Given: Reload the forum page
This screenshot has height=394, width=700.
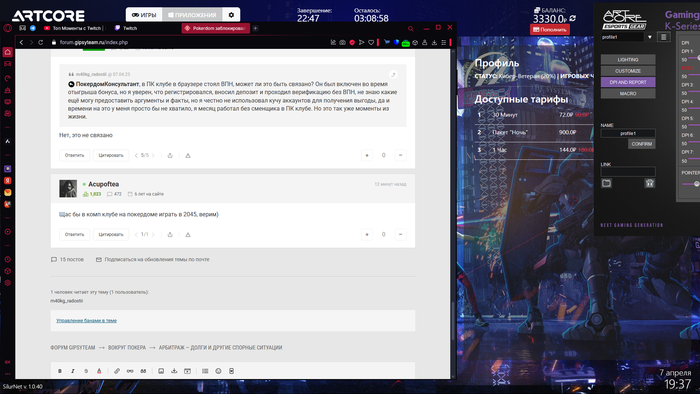Looking at the screenshot, I should click(41, 42).
